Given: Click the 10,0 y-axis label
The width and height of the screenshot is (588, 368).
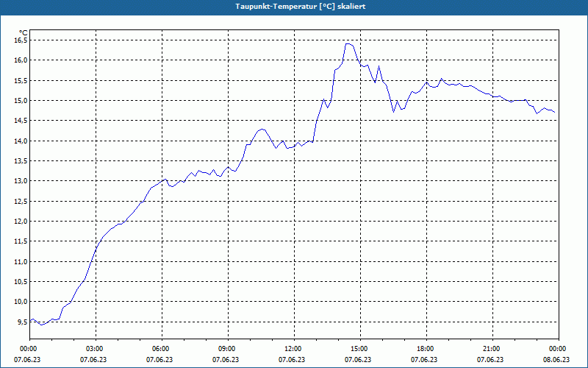Looking at the screenshot, I should coord(21,302).
